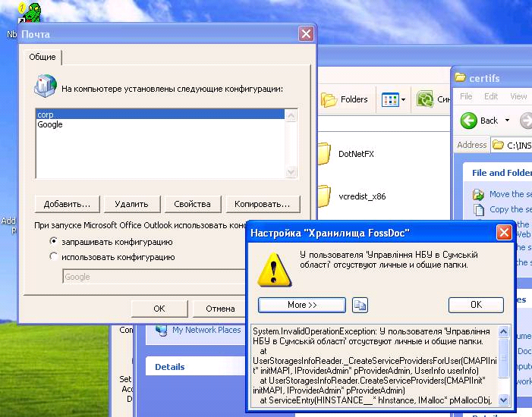Open the Views dropdown arrow
This screenshot has height=417, width=532.
coord(404,99)
